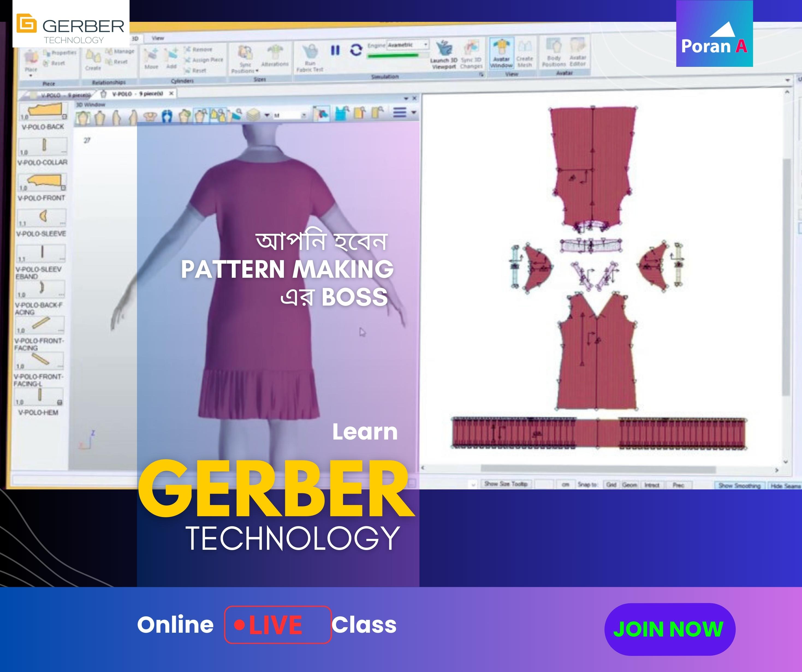Image resolution: width=802 pixels, height=672 pixels.
Task: Click the fabric layers icon in the 3D toolbar
Action: click(254, 115)
